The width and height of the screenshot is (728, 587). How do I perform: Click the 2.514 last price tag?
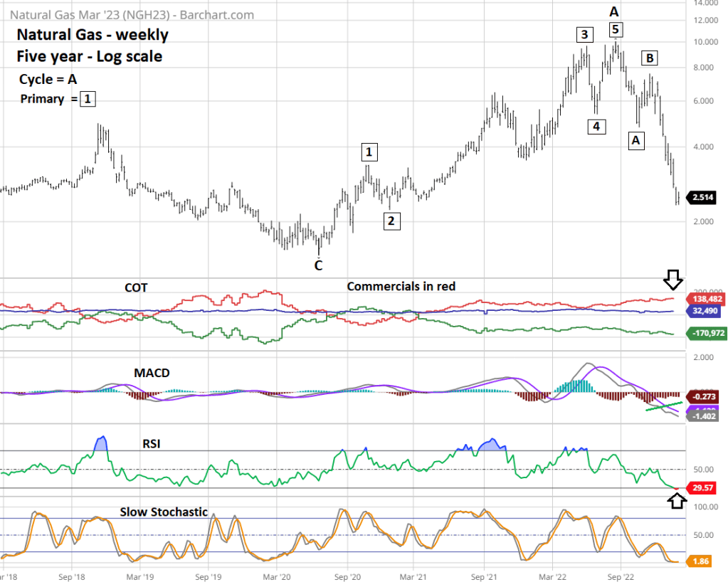704,198
